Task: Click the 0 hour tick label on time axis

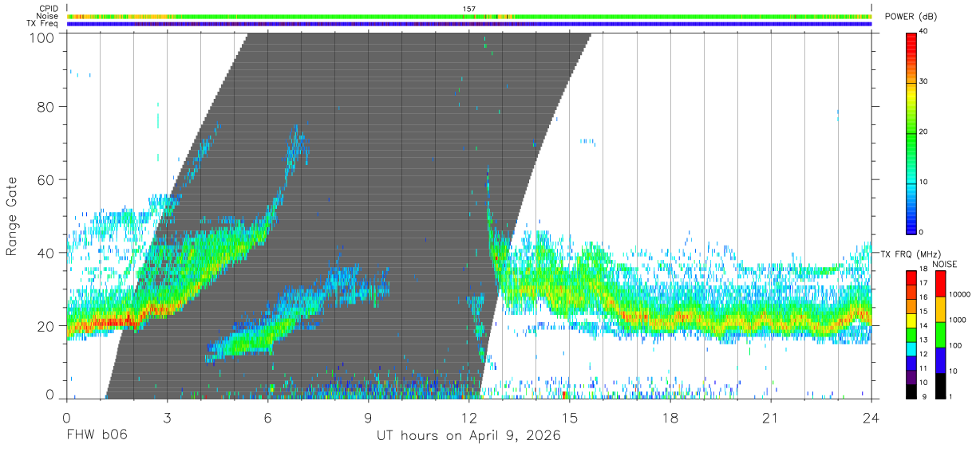Action: (66, 418)
